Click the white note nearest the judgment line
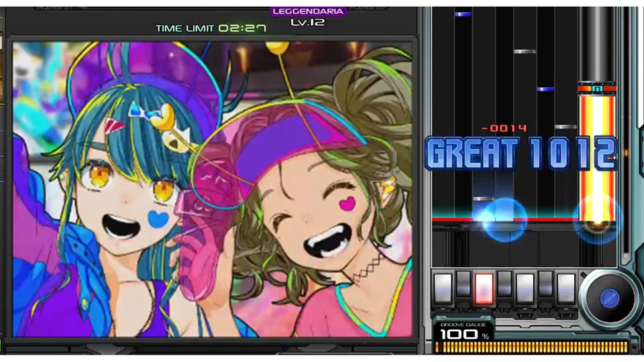The width and height of the screenshot is (644, 362). coord(484,198)
